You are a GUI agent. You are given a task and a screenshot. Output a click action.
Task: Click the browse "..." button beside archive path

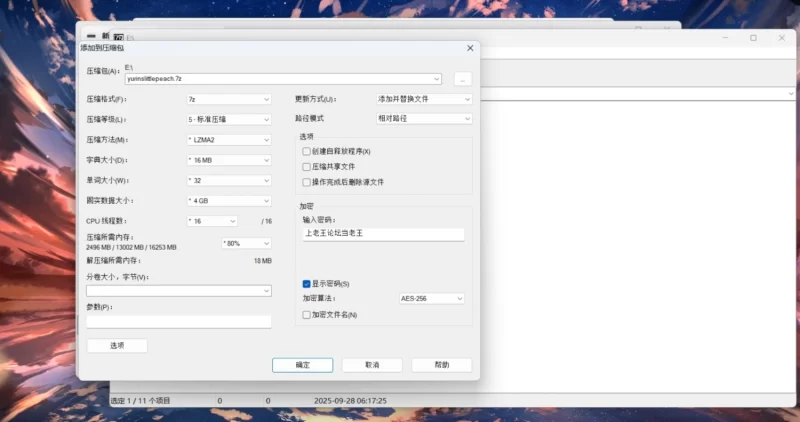coord(461,78)
